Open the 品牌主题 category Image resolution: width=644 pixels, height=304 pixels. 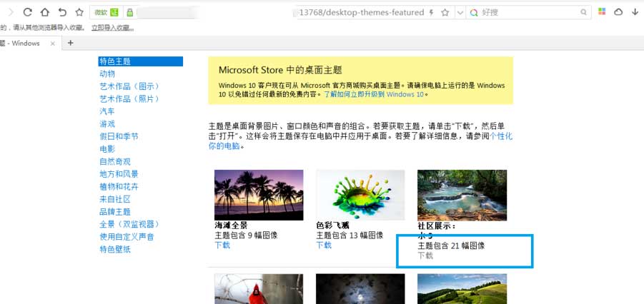[115, 212]
